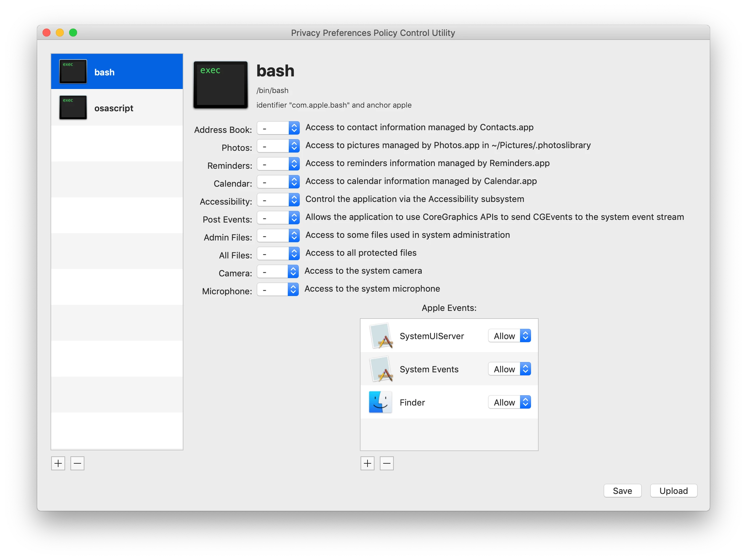Open the Camera permission dropdown

[x=277, y=271]
